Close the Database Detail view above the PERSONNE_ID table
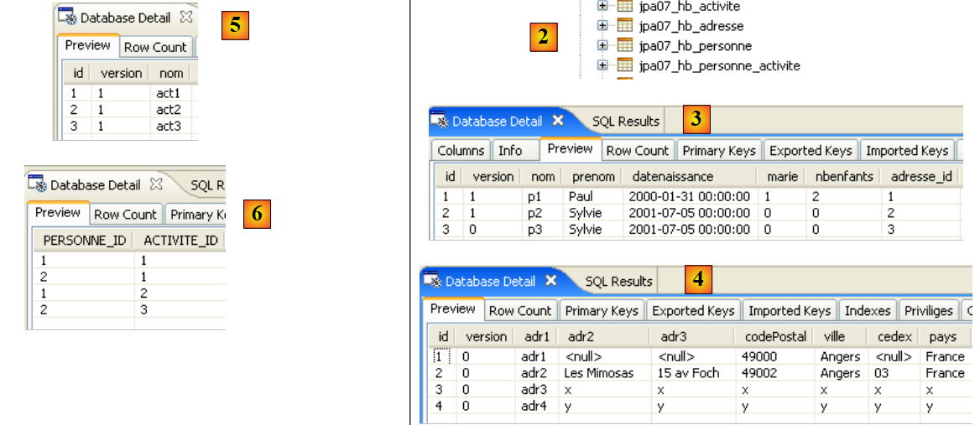This screenshot has height=425, width=980. (x=155, y=184)
